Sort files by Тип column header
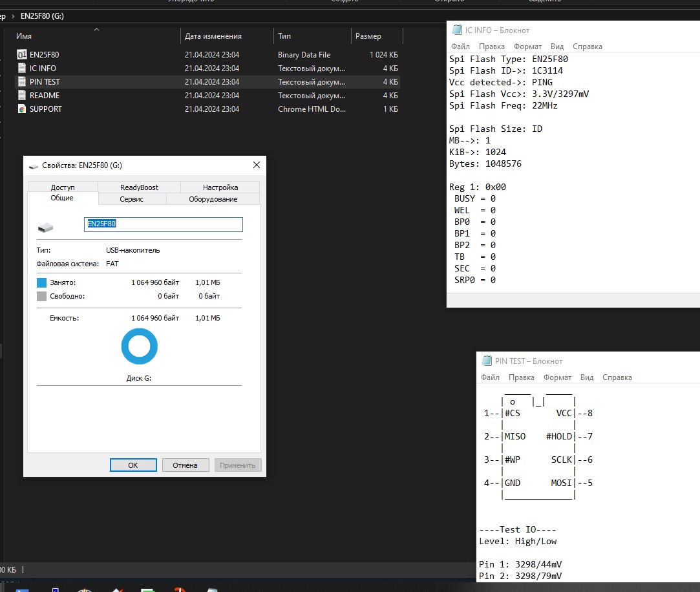Screen dimensions: 700x592 (x=284, y=36)
